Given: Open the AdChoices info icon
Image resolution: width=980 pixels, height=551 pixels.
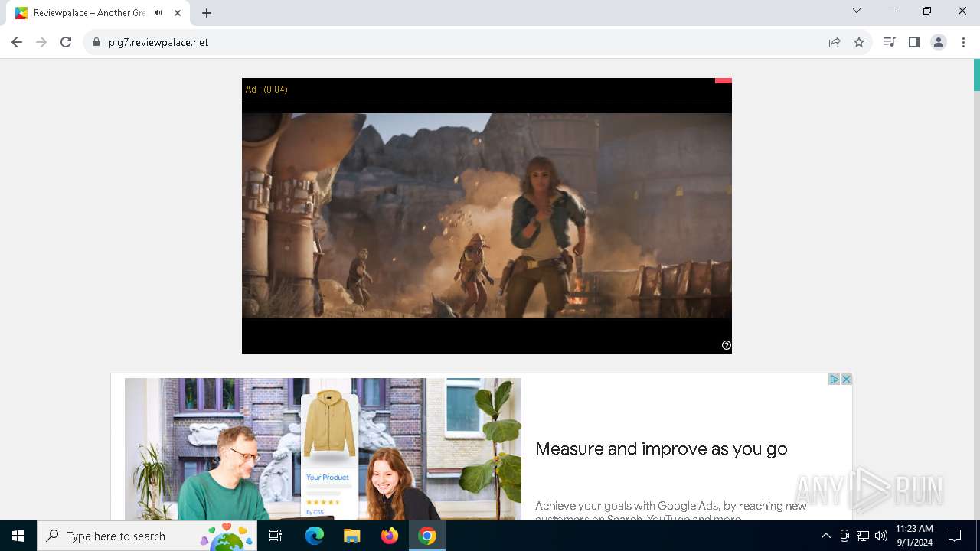Looking at the screenshot, I should [x=835, y=379].
